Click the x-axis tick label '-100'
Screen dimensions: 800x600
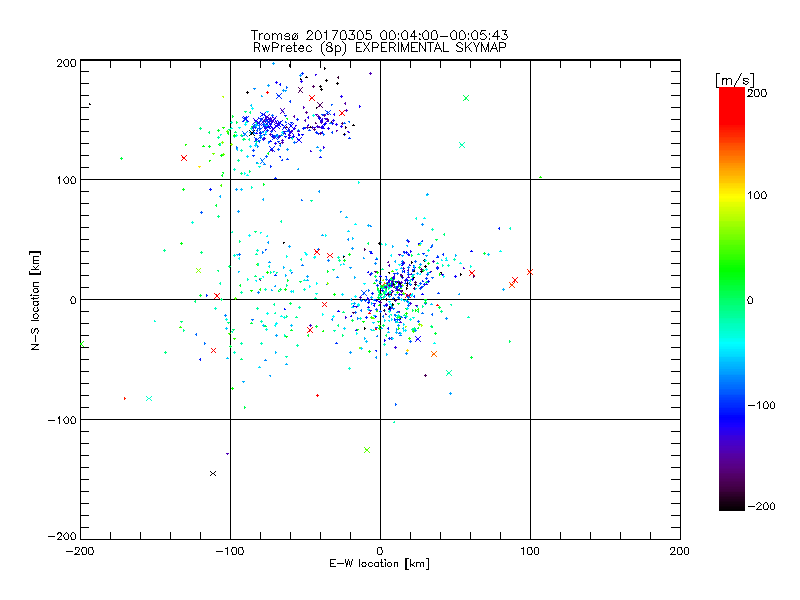(x=230, y=551)
